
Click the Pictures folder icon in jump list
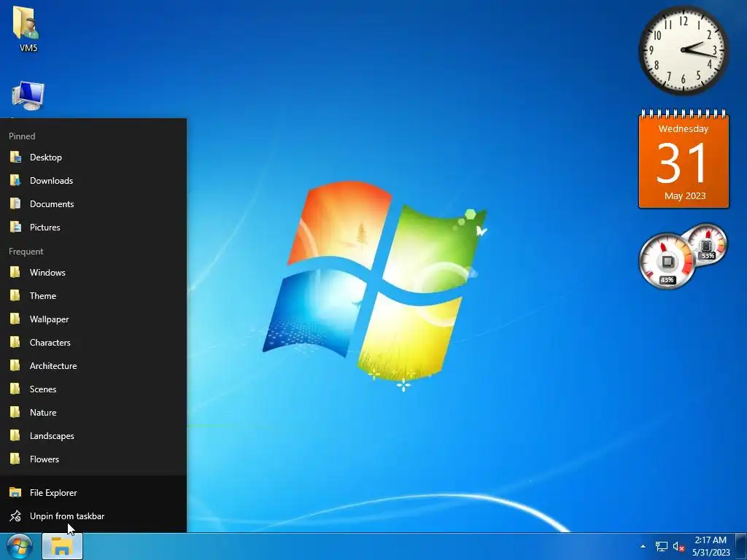pyautogui.click(x=15, y=227)
